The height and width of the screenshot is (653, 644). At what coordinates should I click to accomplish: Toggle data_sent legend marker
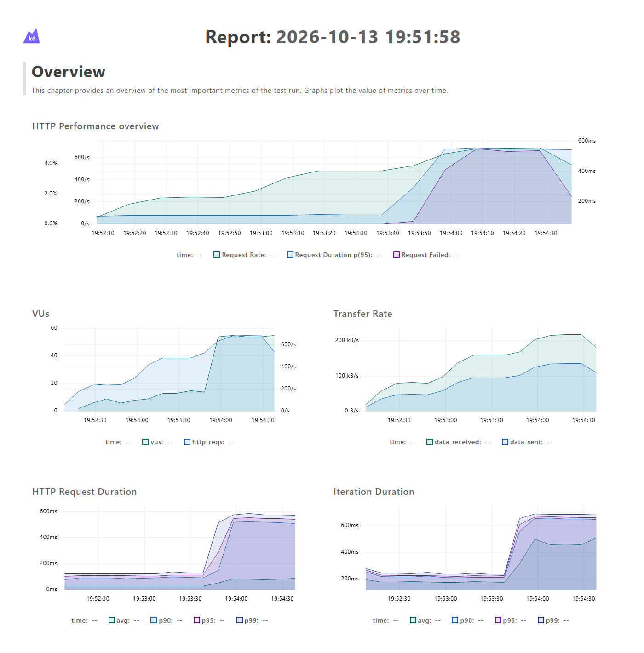coord(505,442)
